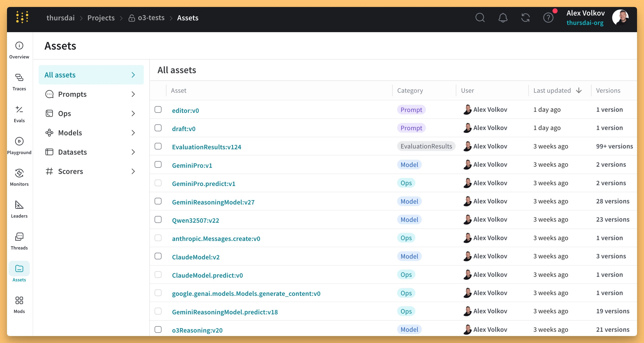Image resolution: width=644 pixels, height=343 pixels.
Task: Click the refresh sync icon
Action: (x=525, y=18)
